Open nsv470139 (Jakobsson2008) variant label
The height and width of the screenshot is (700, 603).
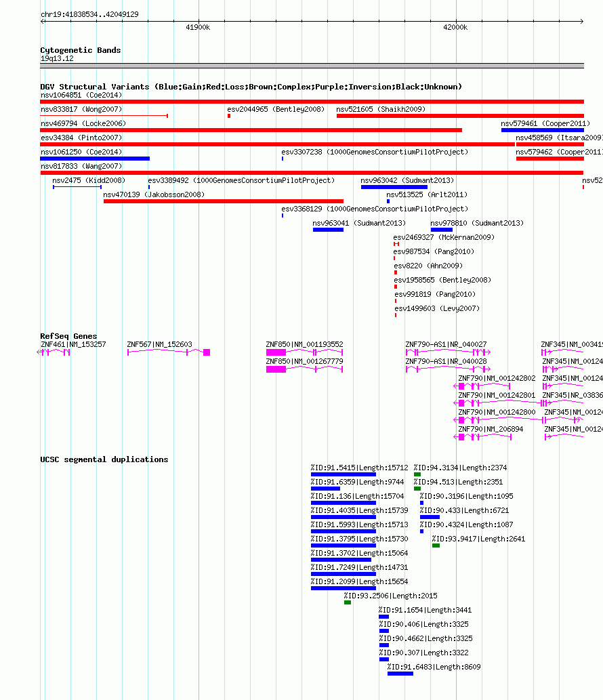tap(154, 195)
